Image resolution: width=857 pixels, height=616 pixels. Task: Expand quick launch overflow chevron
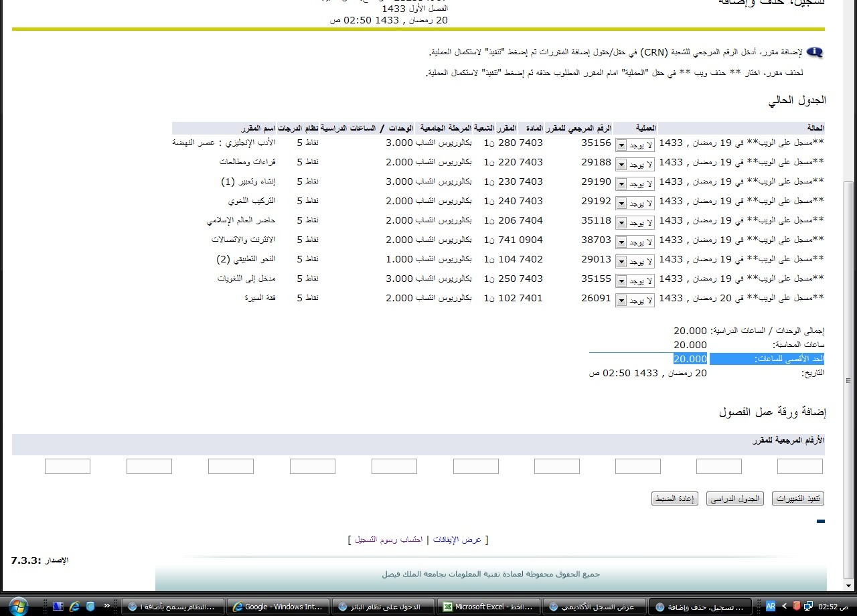point(106,605)
